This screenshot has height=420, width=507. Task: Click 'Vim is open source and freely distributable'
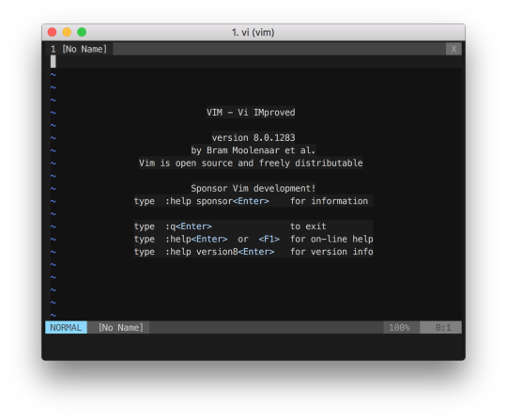coord(251,163)
